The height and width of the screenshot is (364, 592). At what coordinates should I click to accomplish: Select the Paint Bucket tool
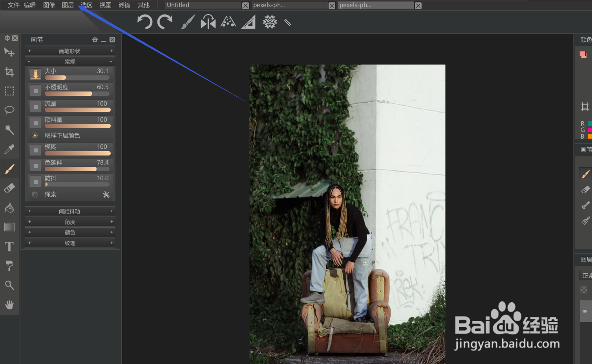[9, 207]
